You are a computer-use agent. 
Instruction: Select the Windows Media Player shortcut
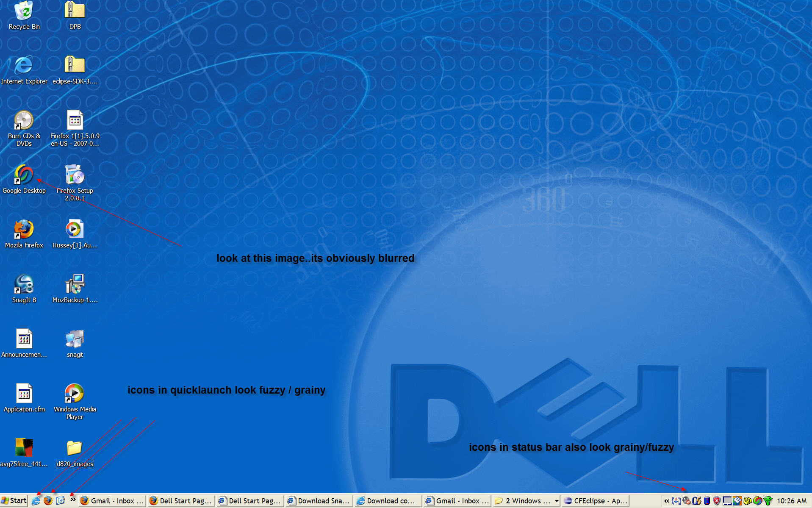(75, 402)
